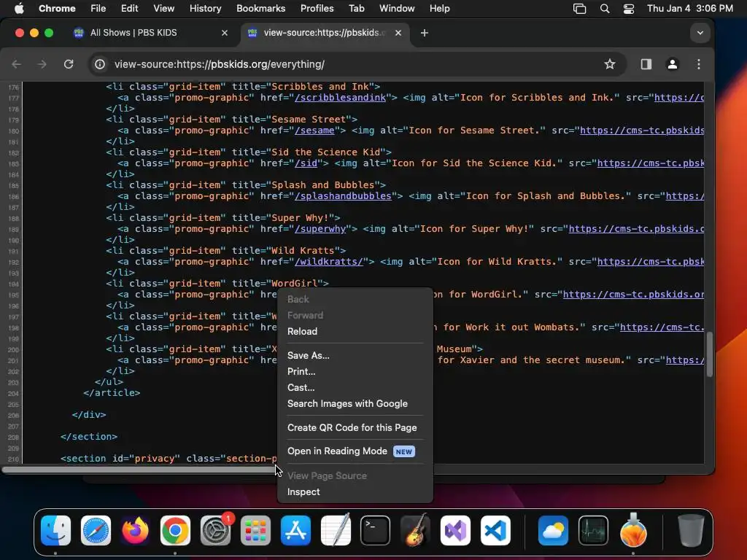Open the /scribblesandink link in source
The image size is (747, 560).
click(340, 98)
